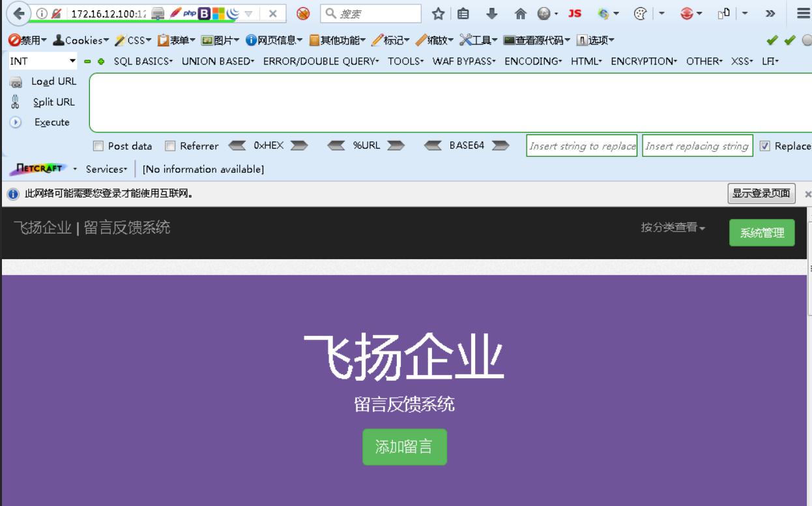Expand the 按分类查看 dropdown
Screen dimensions: 812x506
pos(673,228)
